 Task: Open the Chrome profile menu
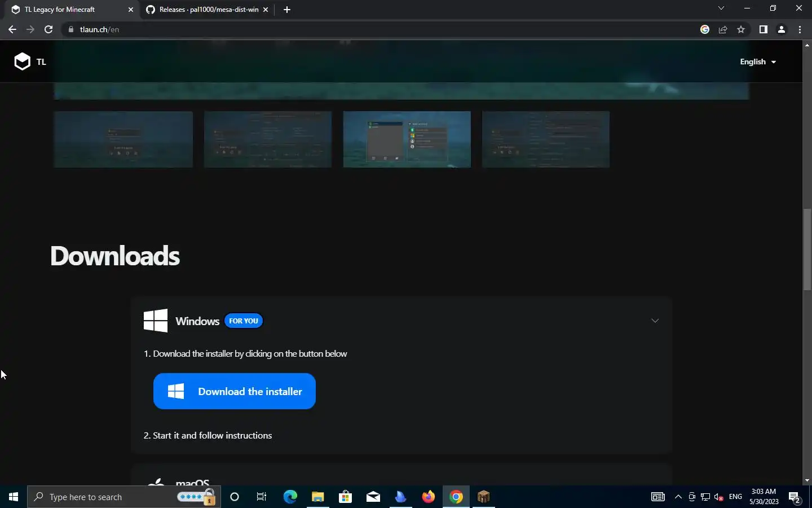(782, 29)
